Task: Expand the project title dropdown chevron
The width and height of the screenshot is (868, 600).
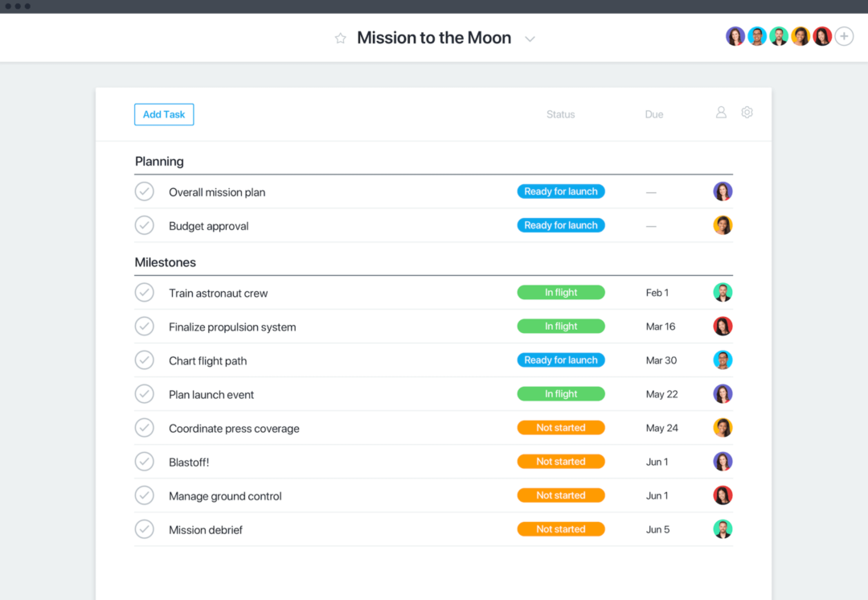Action: click(x=530, y=38)
